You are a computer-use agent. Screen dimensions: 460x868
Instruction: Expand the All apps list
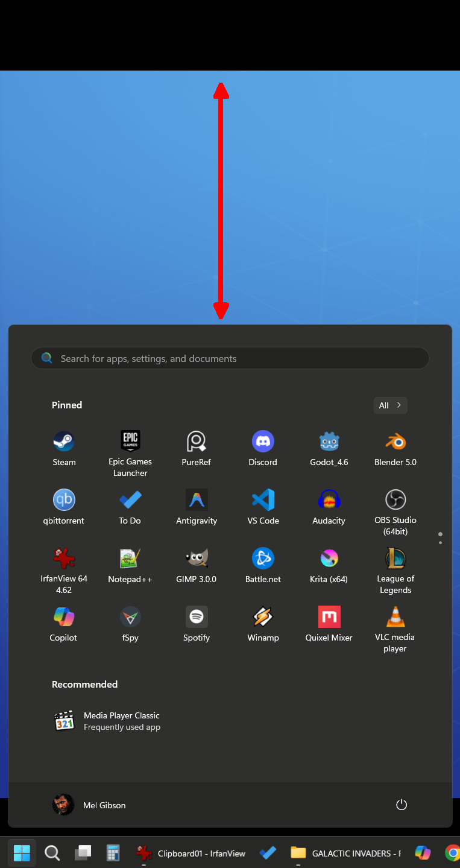click(390, 405)
